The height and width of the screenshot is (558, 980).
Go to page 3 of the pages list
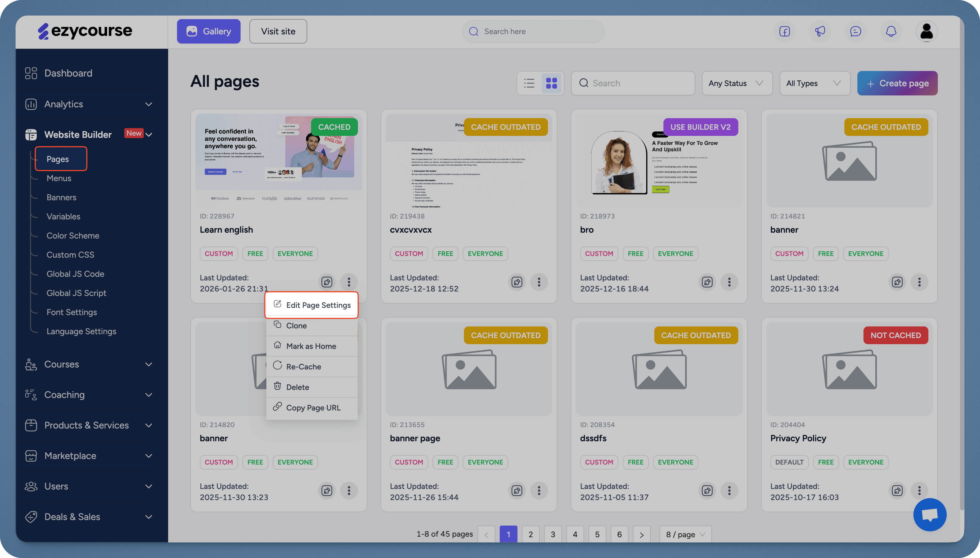(553, 534)
